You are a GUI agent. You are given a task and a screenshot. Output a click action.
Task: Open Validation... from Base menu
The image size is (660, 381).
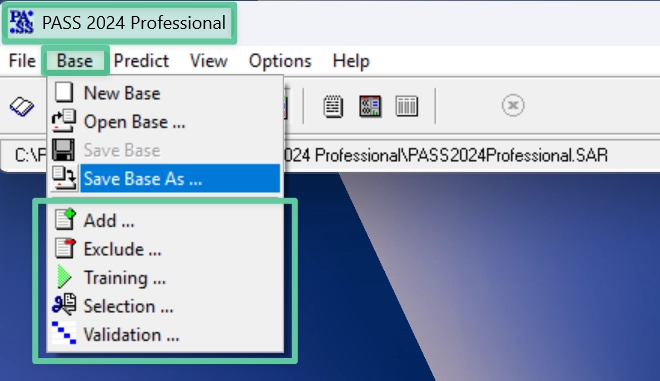pos(165,335)
